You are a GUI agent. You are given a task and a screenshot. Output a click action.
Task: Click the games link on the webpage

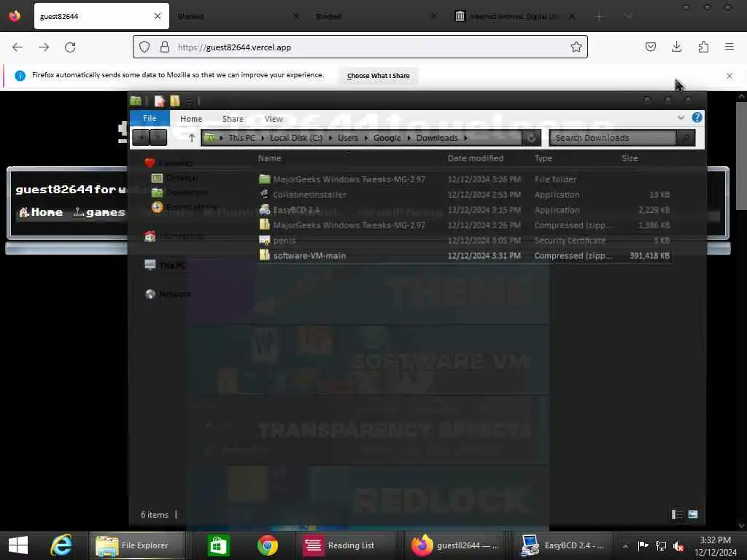pos(99,212)
